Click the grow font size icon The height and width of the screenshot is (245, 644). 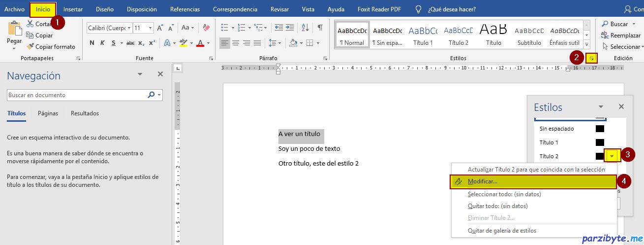160,28
